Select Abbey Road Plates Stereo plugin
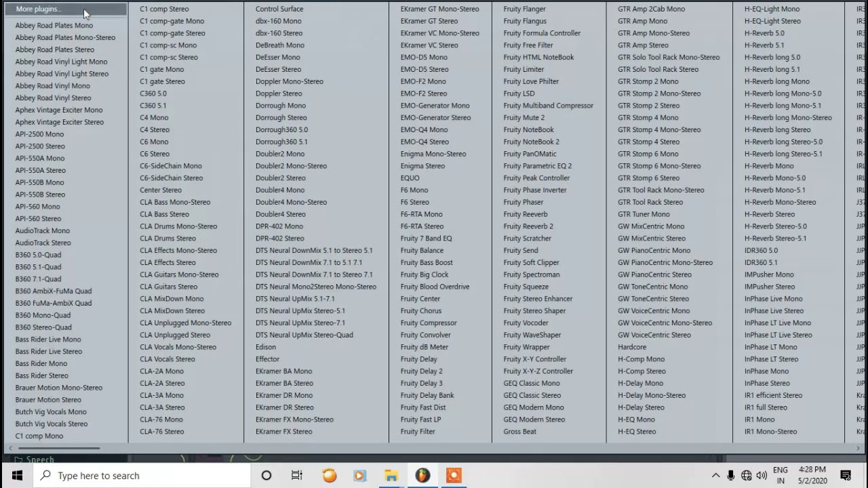The height and width of the screenshot is (488, 868). pyautogui.click(x=55, y=49)
